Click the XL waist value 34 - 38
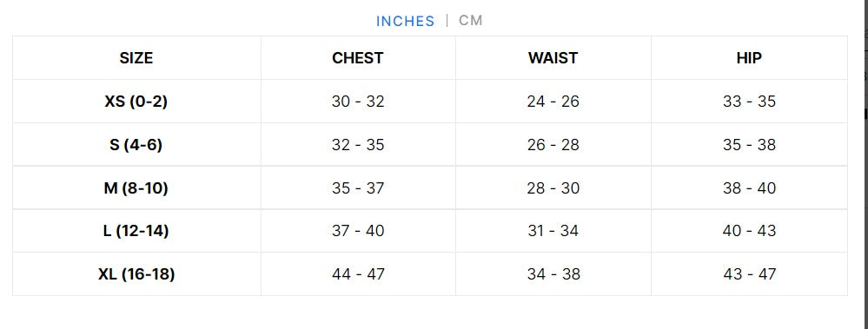The image size is (868, 329). [x=553, y=273]
